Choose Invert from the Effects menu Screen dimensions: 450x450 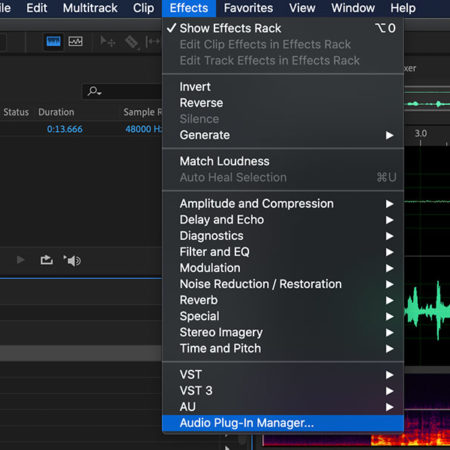coord(283,87)
